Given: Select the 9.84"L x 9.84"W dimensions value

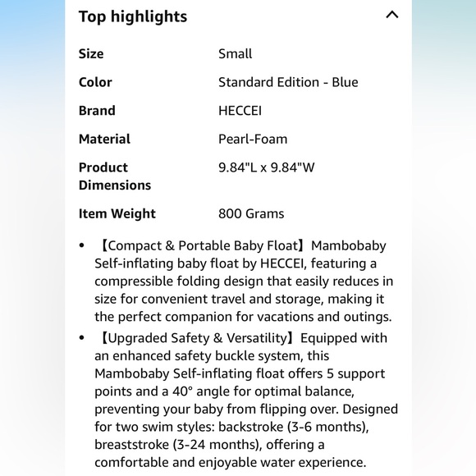Looking at the screenshot, I should (267, 167).
